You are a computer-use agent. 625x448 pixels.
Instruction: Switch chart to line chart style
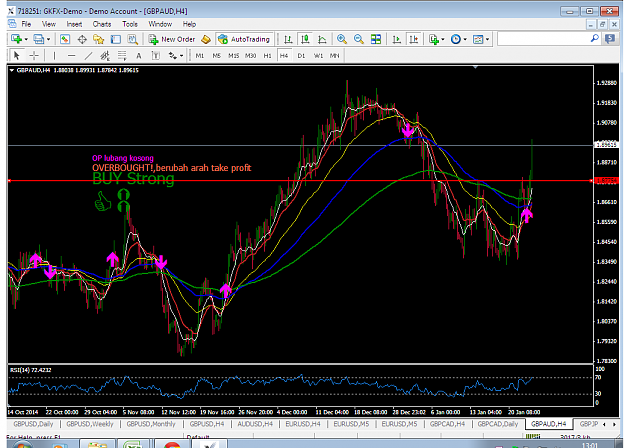pos(322,39)
